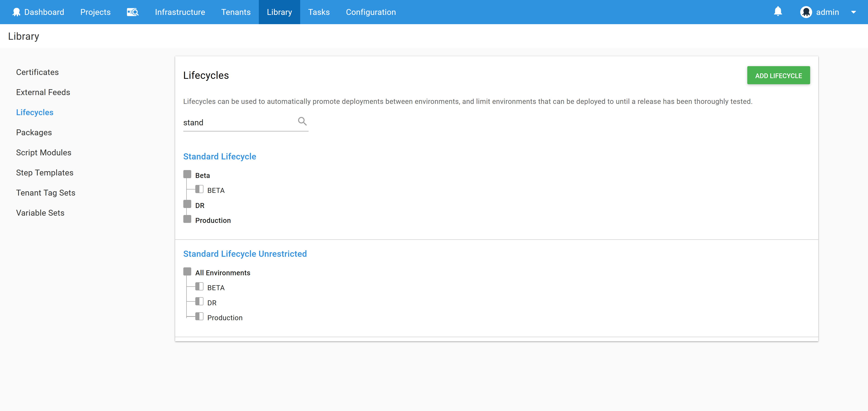This screenshot has width=868, height=411.
Task: Open the Standard Lifecycle Unrestricted link
Action: coord(245,254)
